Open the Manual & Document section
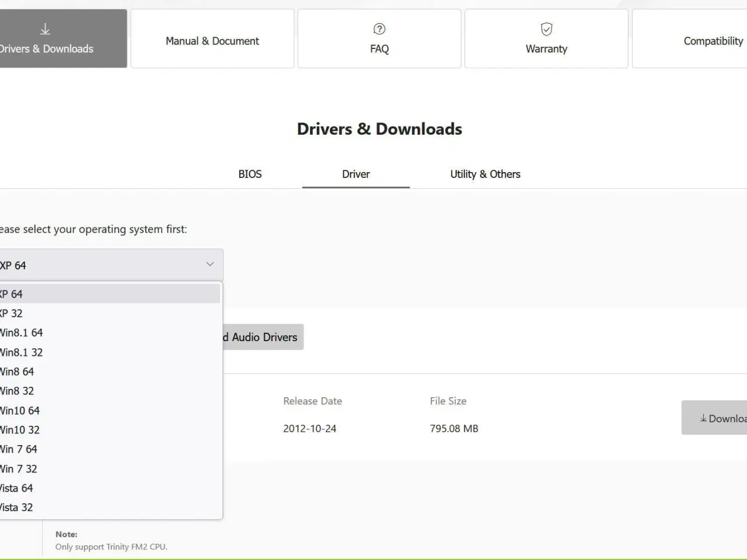 (212, 38)
